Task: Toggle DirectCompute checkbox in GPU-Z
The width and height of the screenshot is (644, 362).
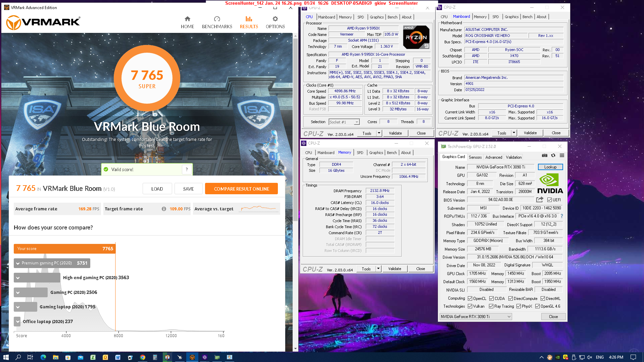Action: point(510,299)
